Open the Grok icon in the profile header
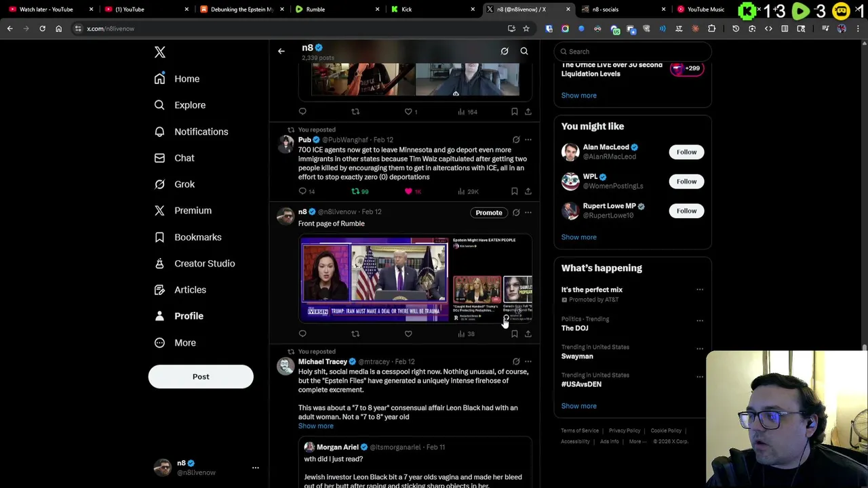This screenshot has width=868, height=488. (x=505, y=51)
